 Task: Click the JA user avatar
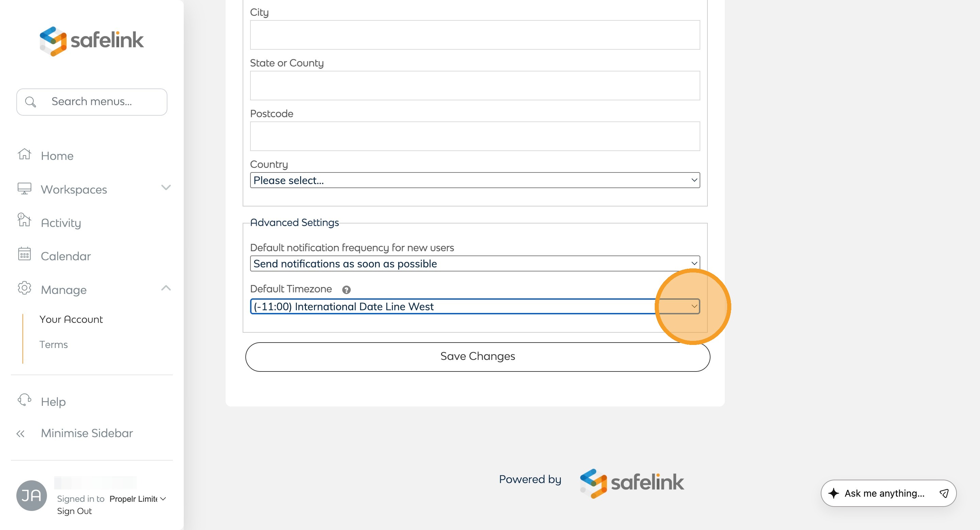pos(32,495)
